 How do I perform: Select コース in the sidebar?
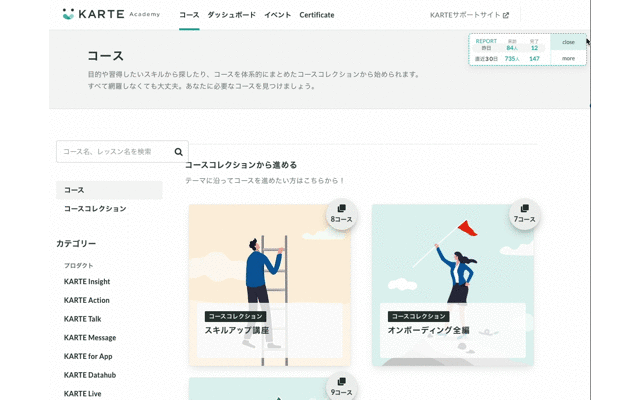(109, 190)
